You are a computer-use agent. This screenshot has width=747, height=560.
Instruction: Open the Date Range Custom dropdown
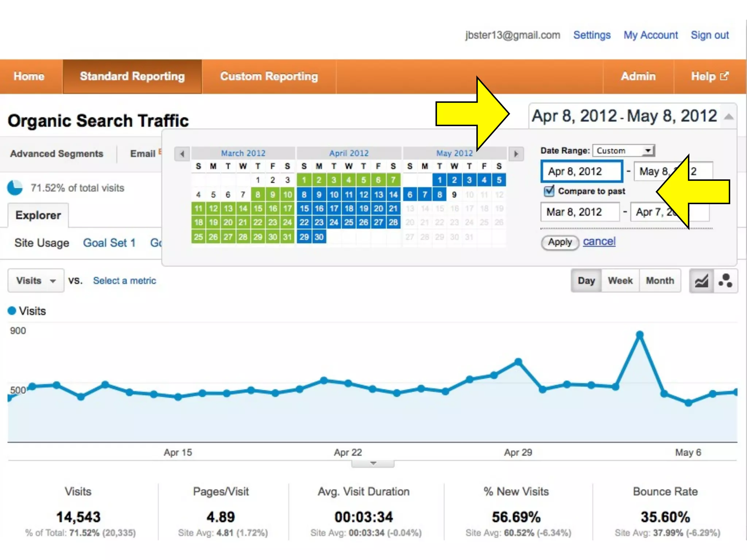(x=624, y=151)
